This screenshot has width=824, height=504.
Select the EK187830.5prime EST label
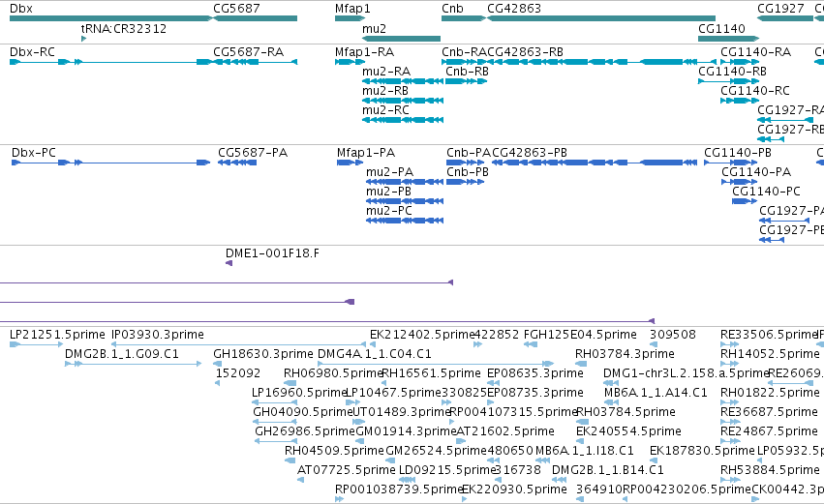[x=702, y=452]
